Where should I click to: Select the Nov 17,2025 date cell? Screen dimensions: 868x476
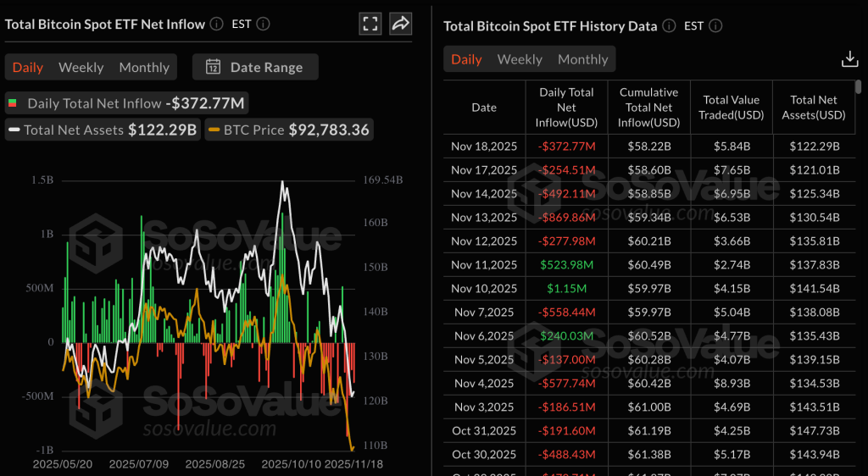click(x=484, y=170)
